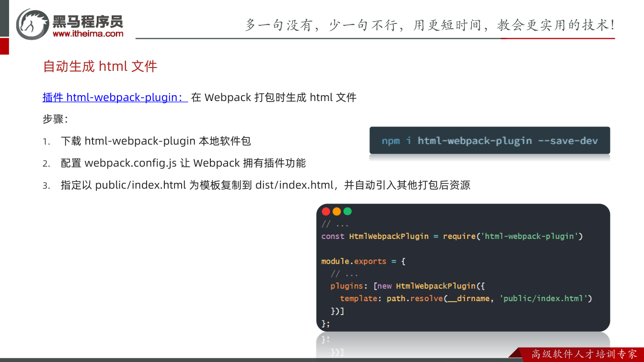This screenshot has height=362, width=644.
Task: Click the title 自动生成 html 文件
Action: click(x=100, y=66)
